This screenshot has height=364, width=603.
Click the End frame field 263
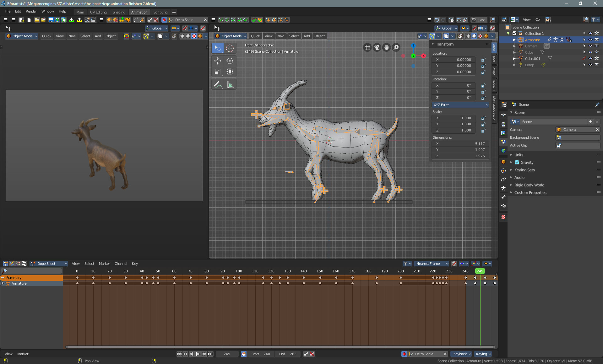[288, 354]
